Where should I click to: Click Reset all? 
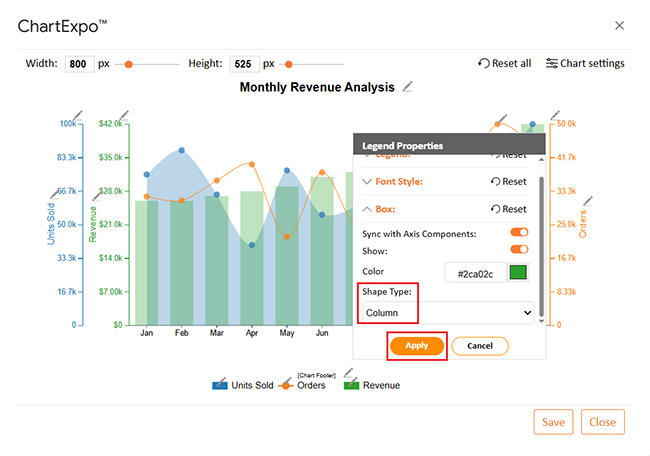coord(505,63)
